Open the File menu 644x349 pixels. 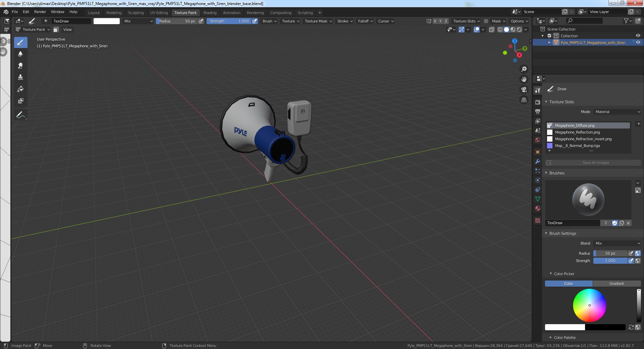pos(15,12)
